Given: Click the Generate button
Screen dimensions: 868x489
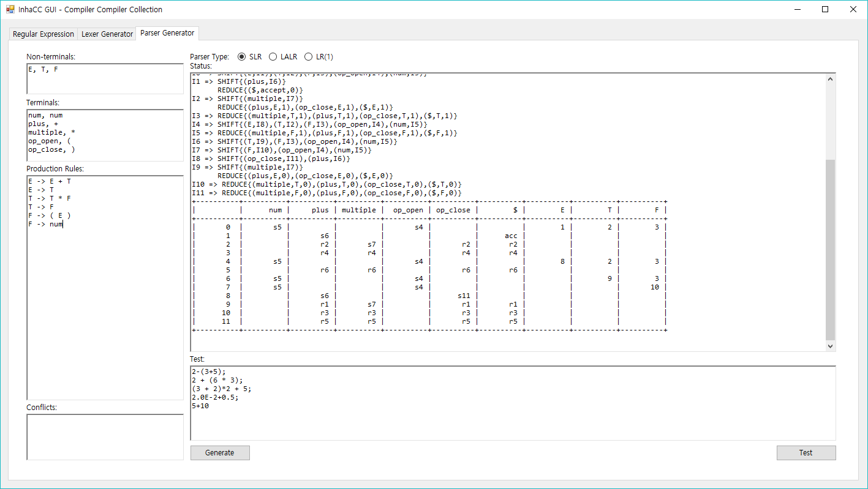Looking at the screenshot, I should (220, 453).
